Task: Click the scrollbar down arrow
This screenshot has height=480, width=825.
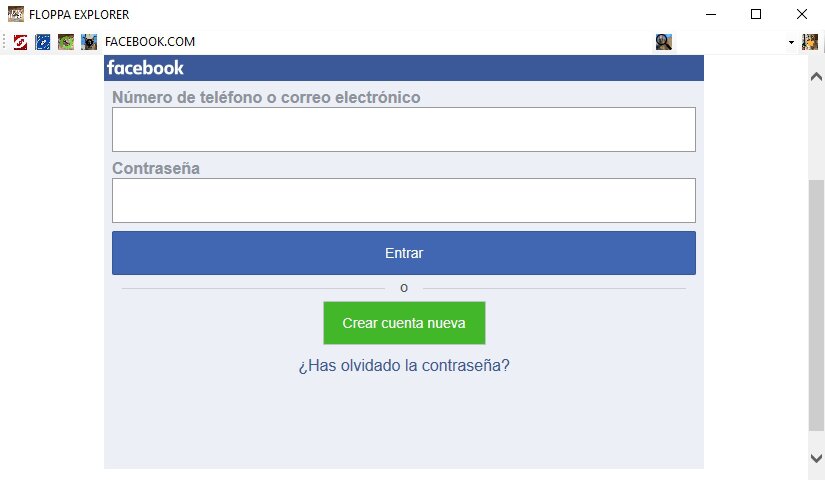Action: [x=816, y=458]
